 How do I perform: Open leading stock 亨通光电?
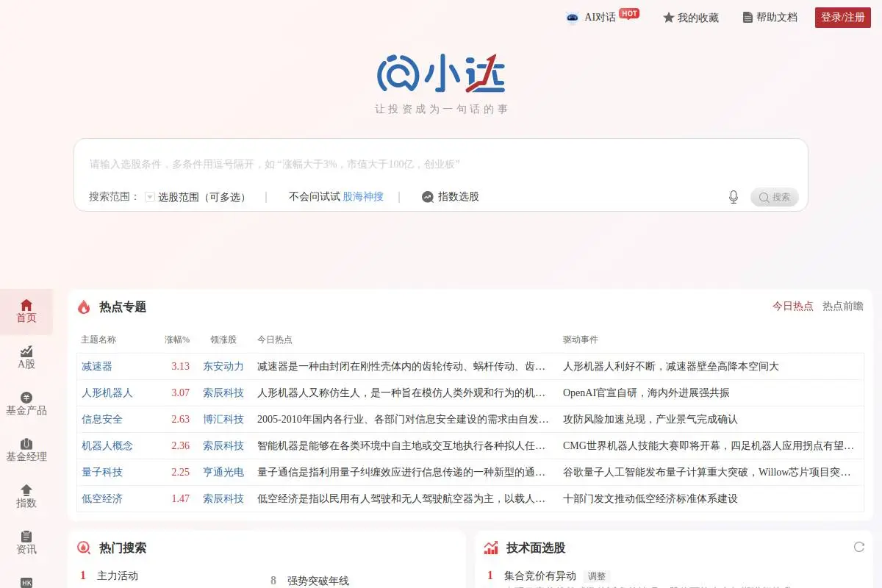pyautogui.click(x=223, y=472)
